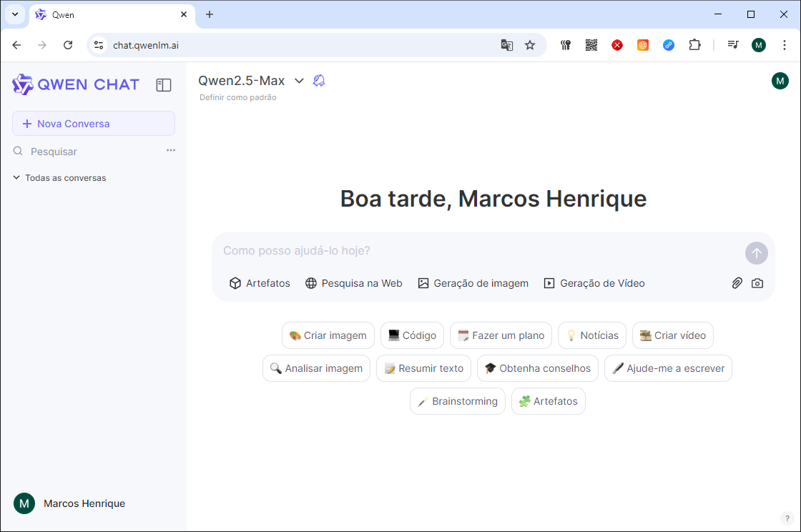Attach a file with the paperclip icon

tap(737, 283)
